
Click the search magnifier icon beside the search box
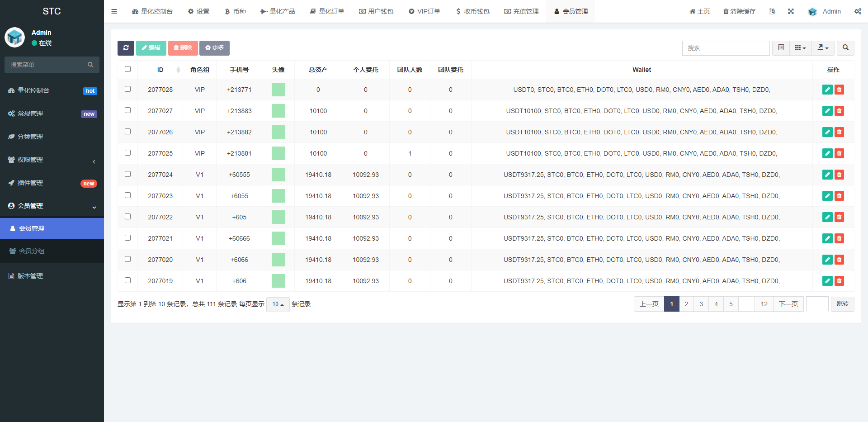click(845, 48)
